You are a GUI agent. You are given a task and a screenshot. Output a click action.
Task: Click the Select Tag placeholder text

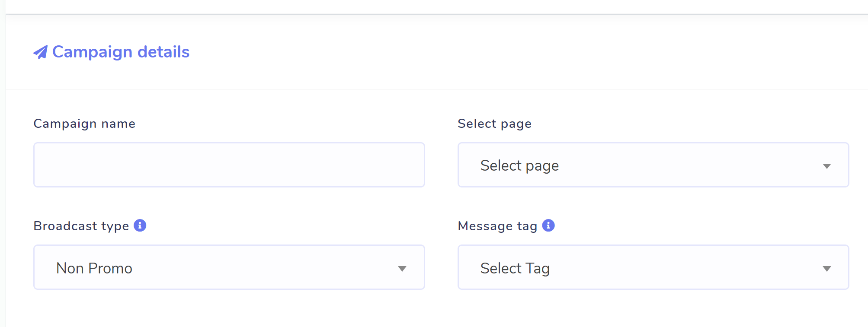pyautogui.click(x=515, y=268)
